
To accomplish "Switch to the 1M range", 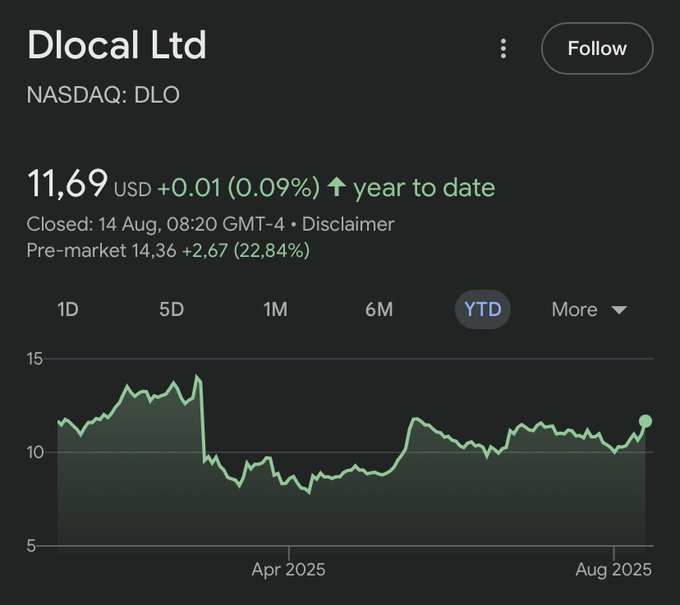I will tap(276, 309).
